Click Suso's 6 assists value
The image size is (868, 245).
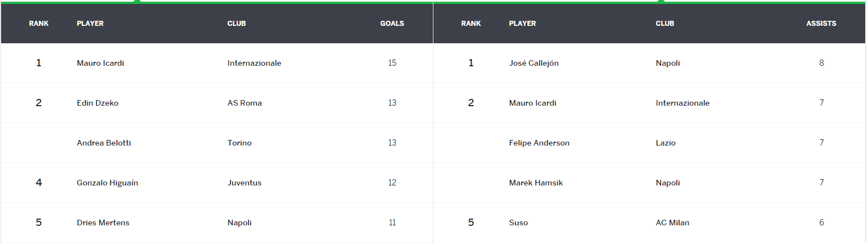pyautogui.click(x=821, y=223)
